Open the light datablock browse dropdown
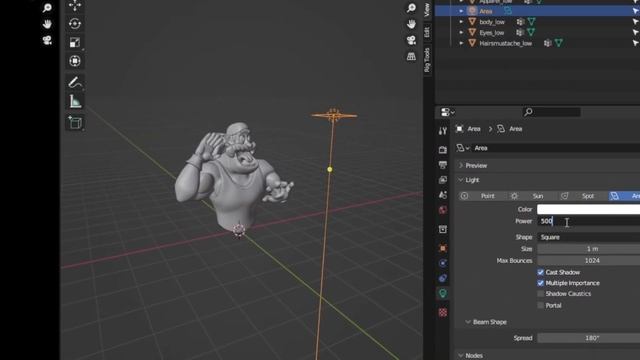The image size is (640, 360). tap(463, 148)
